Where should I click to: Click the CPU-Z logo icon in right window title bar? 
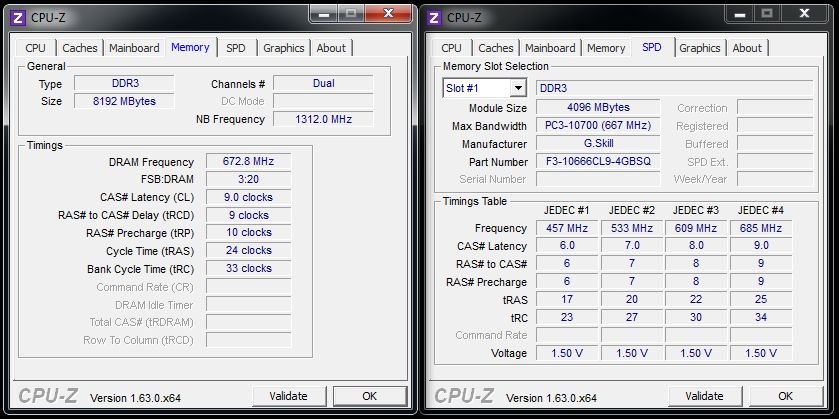(434, 18)
